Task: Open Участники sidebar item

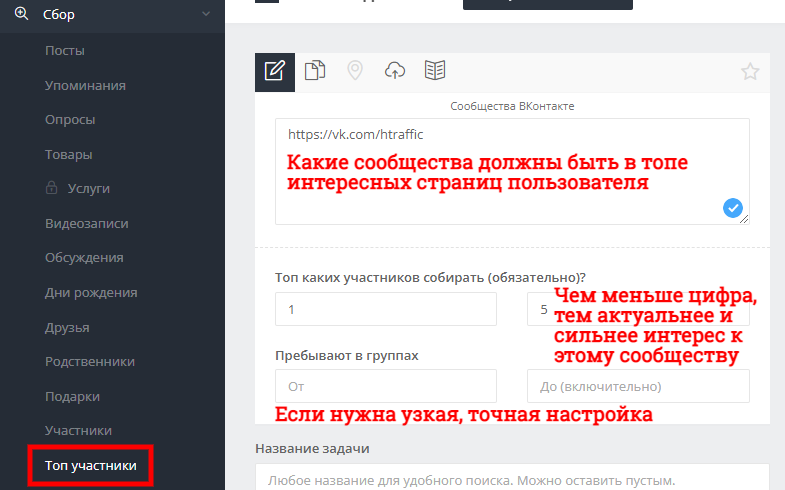Action: coord(79,430)
